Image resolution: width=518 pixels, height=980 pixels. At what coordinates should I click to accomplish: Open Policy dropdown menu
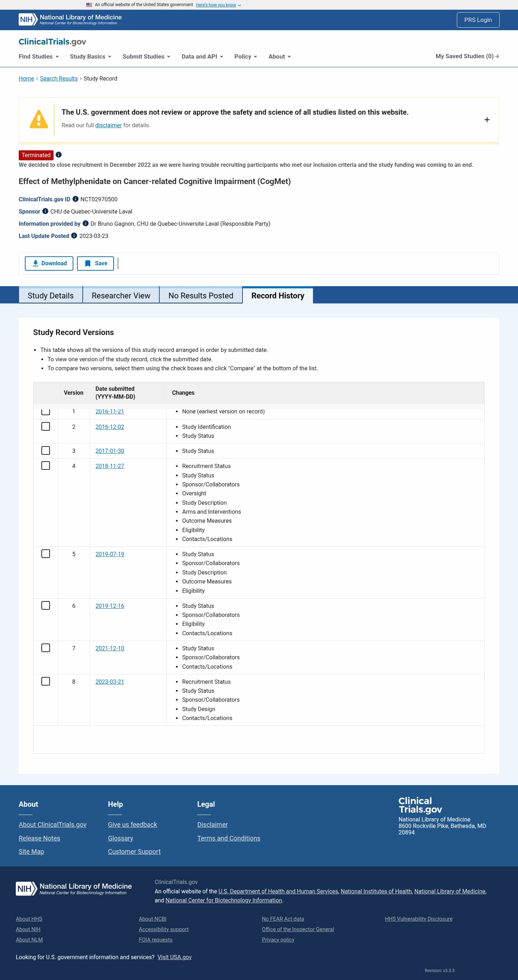246,56
